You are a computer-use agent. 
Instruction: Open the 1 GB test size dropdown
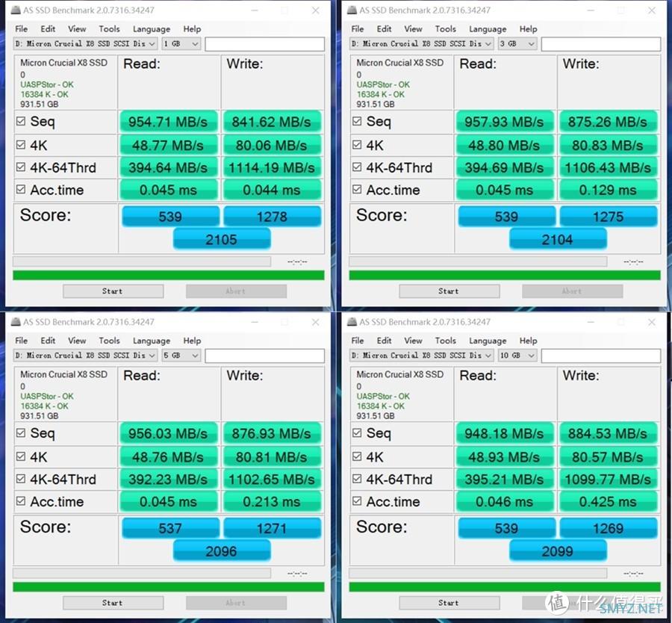[x=181, y=44]
